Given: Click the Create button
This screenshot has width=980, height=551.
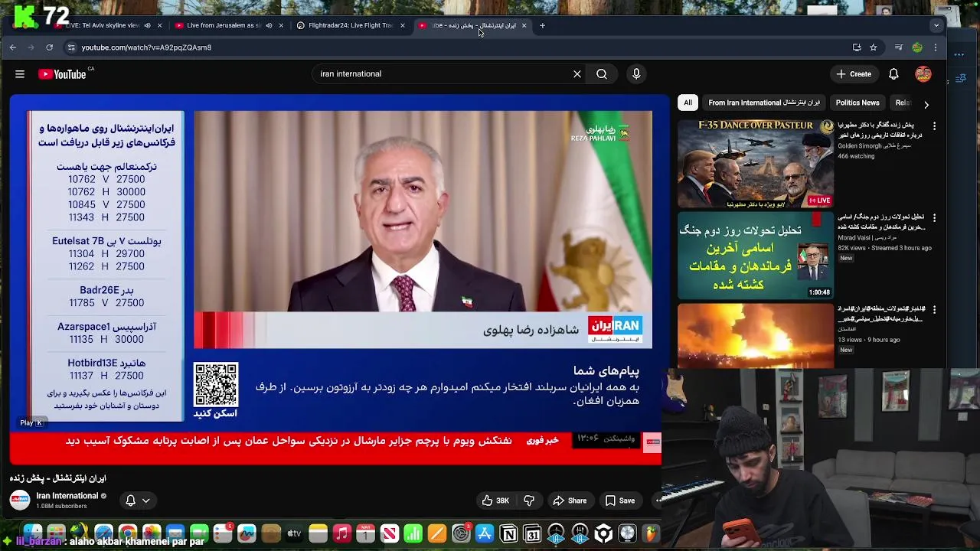Looking at the screenshot, I should [854, 74].
